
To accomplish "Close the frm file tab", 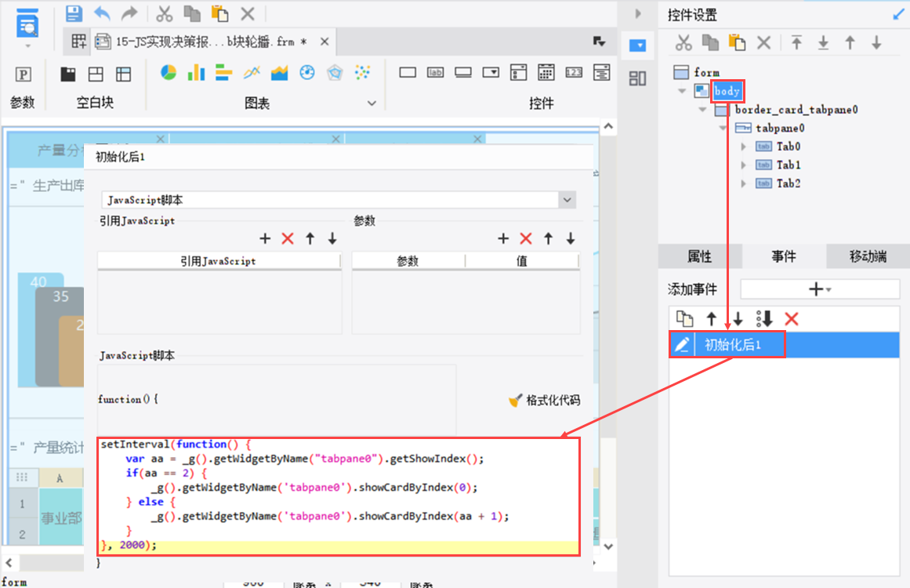I will point(324,42).
